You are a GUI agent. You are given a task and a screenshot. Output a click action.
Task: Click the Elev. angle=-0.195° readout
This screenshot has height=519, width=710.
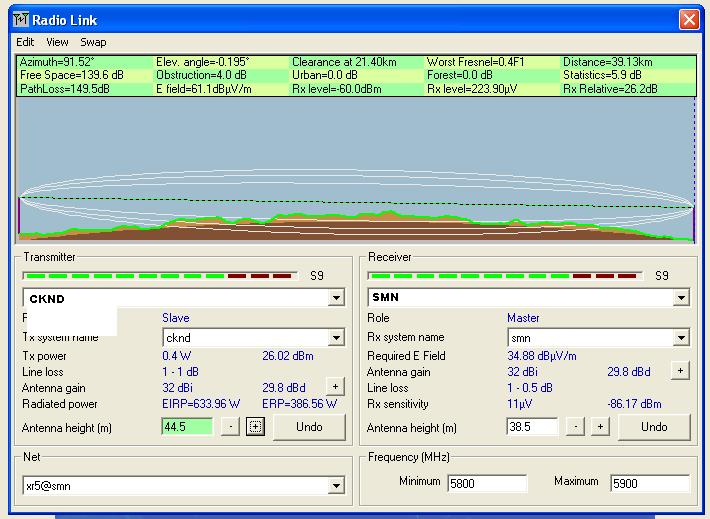click(203, 62)
